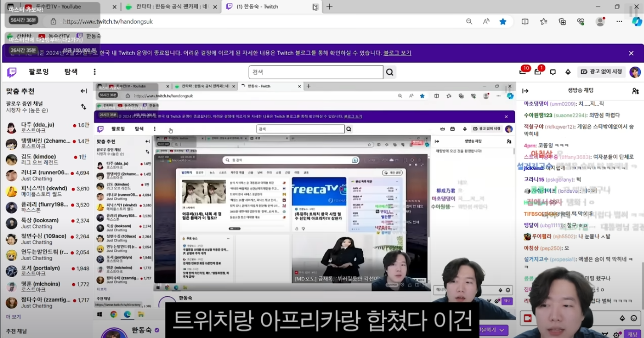The width and height of the screenshot is (644, 338).
Task: Open Edge split screen icon
Action: coord(525,21)
